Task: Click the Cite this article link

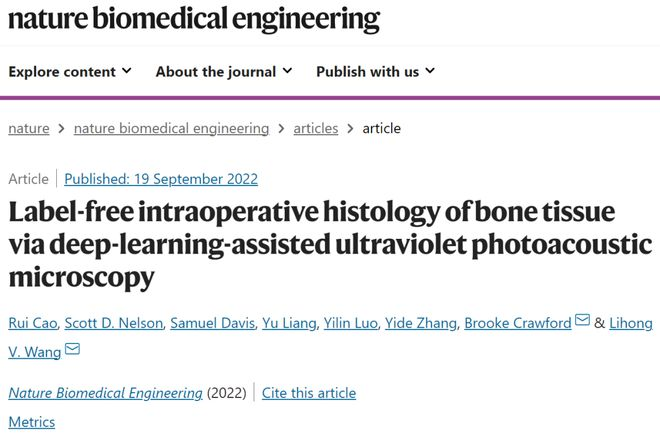Action: tap(309, 393)
